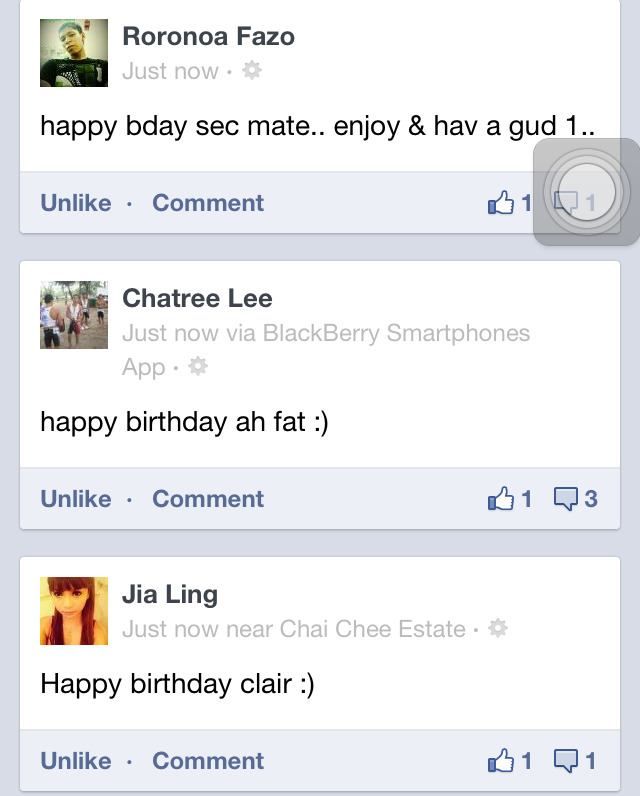Open the privacy gear icon on Chatree Lee's post
This screenshot has height=796, width=640.
coord(198,366)
